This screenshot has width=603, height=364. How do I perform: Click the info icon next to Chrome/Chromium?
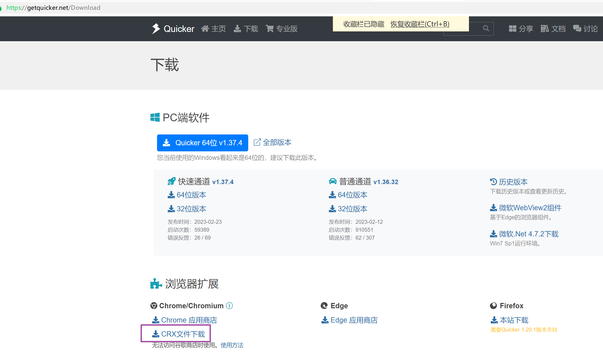pos(229,306)
